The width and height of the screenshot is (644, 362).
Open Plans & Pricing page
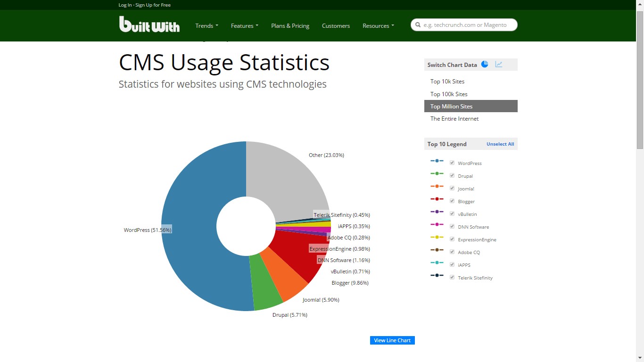[x=290, y=26]
